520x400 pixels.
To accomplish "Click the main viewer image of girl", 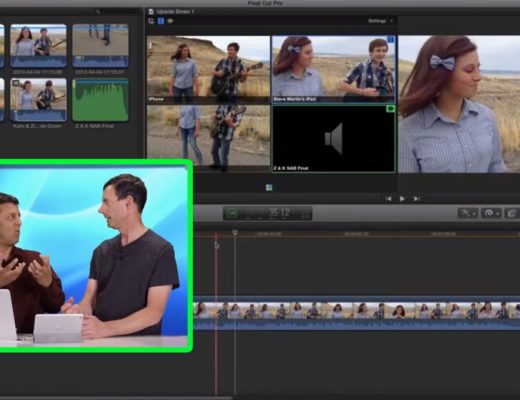I will [x=459, y=104].
